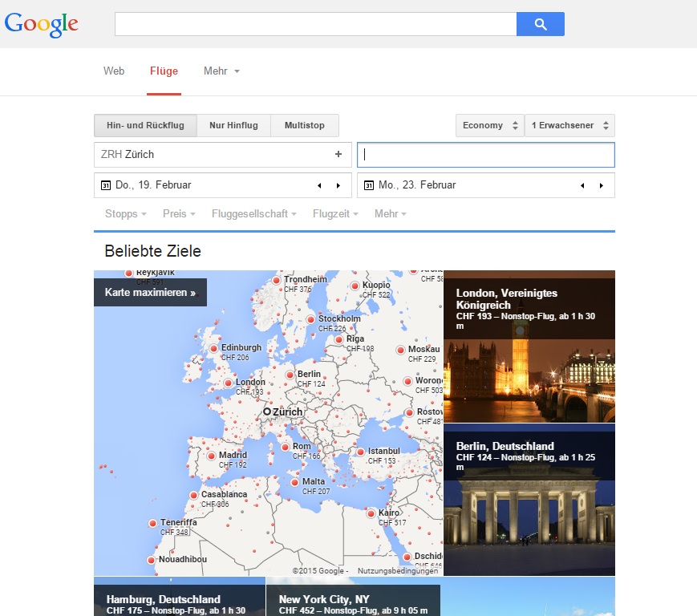Expand the Stopps filter

pyautogui.click(x=125, y=214)
